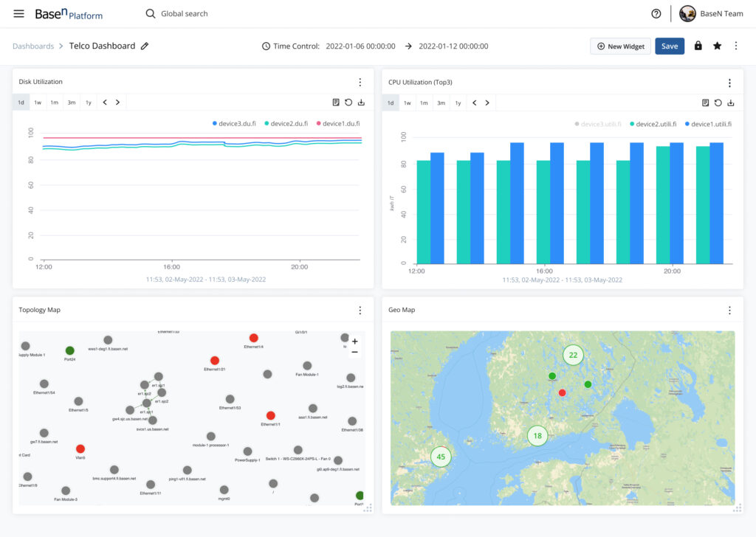Select 1w range in Disk Utilization
Screen dimensions: 756x537
pyautogui.click(x=38, y=102)
